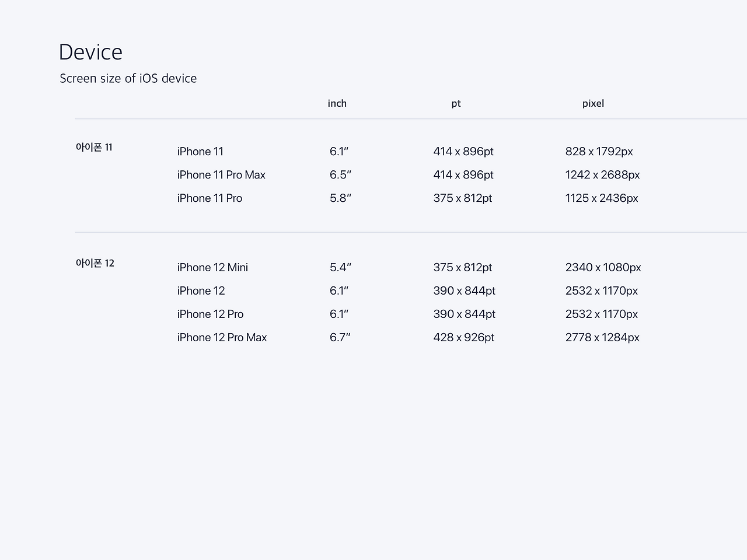Click the '428 x 926pt' value

[464, 338]
